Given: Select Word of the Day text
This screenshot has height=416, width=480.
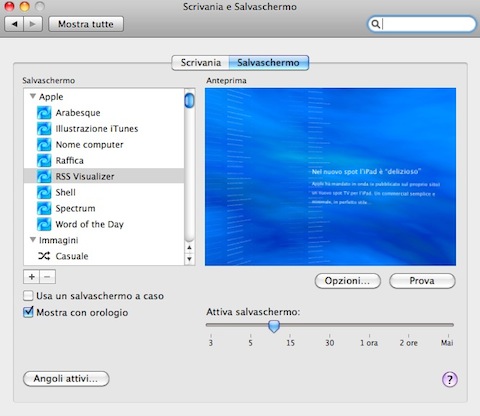Looking at the screenshot, I should click(89, 224).
